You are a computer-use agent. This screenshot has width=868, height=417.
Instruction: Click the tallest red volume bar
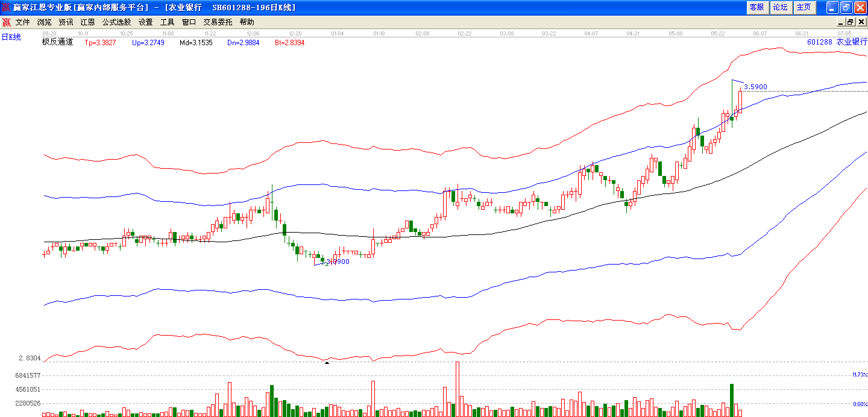pyautogui.click(x=458, y=389)
